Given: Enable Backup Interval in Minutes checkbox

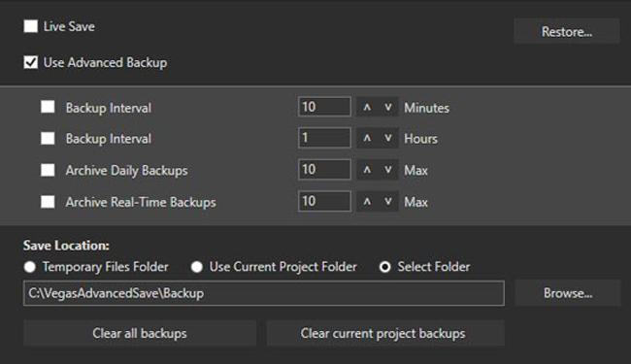Looking at the screenshot, I should (48, 107).
